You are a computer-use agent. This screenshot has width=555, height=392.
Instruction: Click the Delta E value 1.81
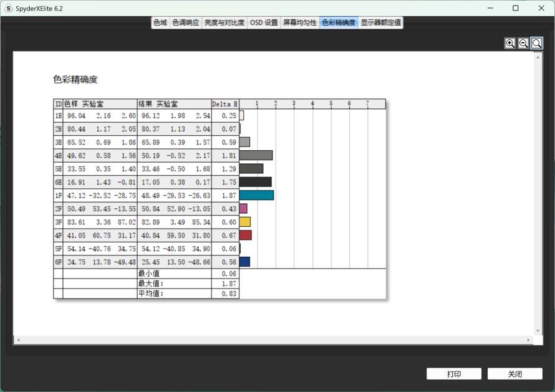[229, 156]
